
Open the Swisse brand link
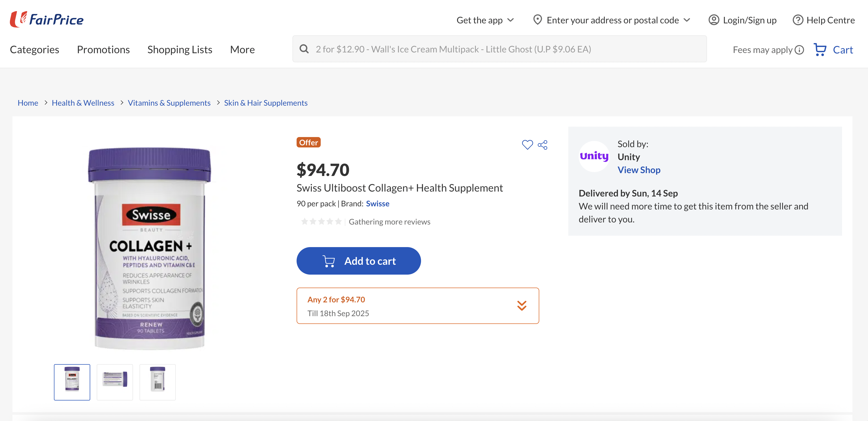click(x=377, y=203)
